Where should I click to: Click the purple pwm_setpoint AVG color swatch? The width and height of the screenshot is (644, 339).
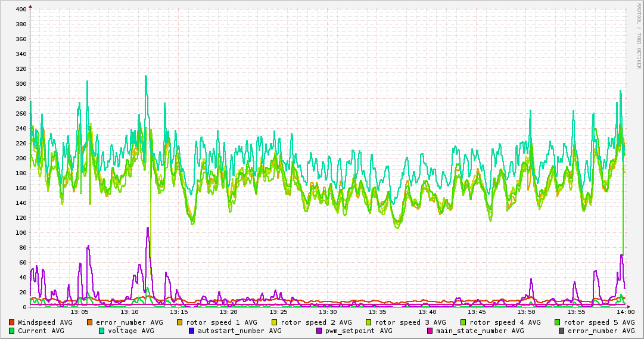[319, 331]
